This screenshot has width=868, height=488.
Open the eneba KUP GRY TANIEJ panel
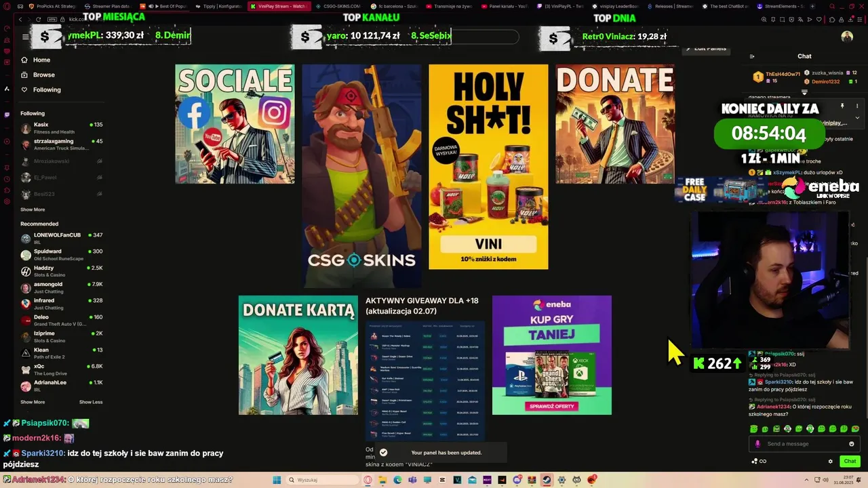551,355
